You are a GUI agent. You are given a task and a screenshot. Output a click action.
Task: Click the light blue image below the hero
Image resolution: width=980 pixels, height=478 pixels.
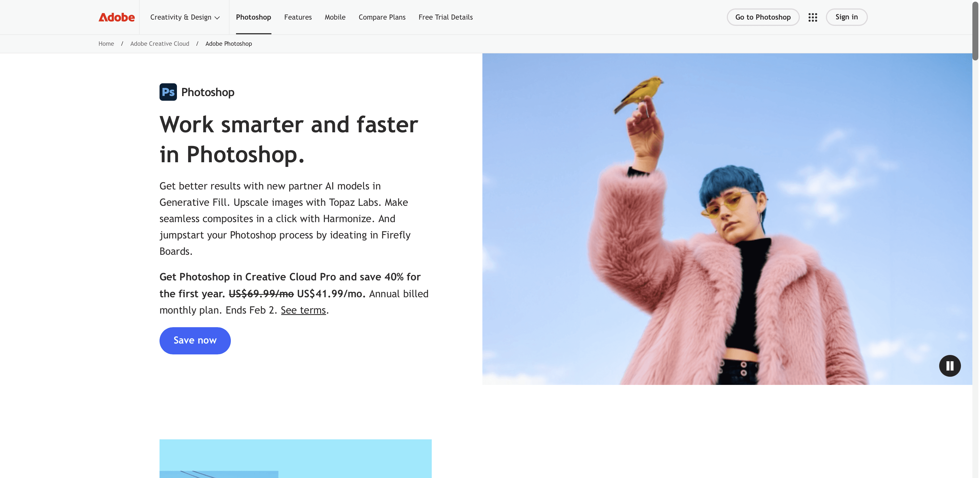point(295,459)
